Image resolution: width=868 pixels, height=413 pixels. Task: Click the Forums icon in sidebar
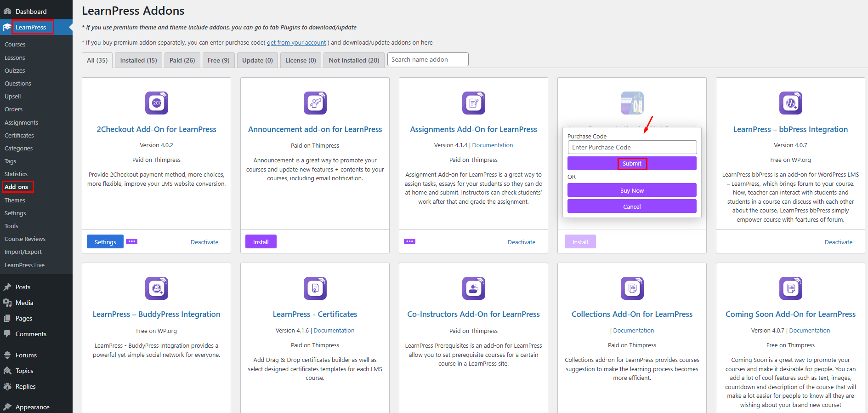pyautogui.click(x=7, y=355)
